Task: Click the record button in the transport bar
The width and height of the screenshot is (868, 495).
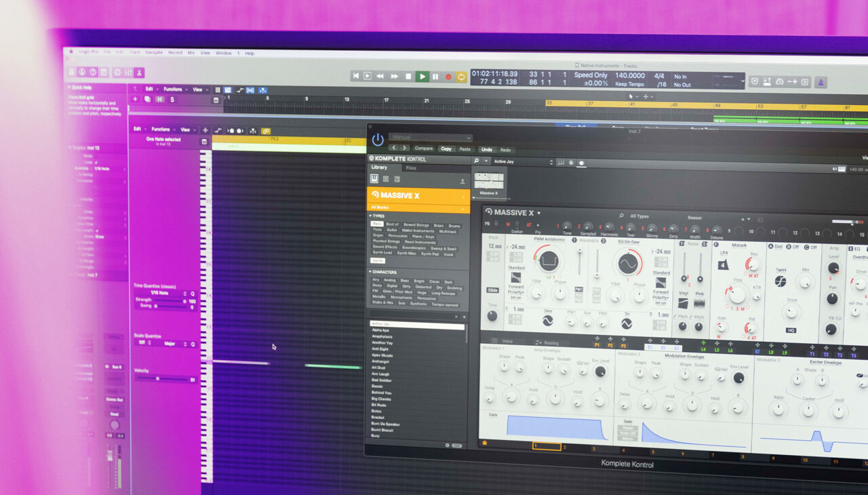Action: point(448,77)
